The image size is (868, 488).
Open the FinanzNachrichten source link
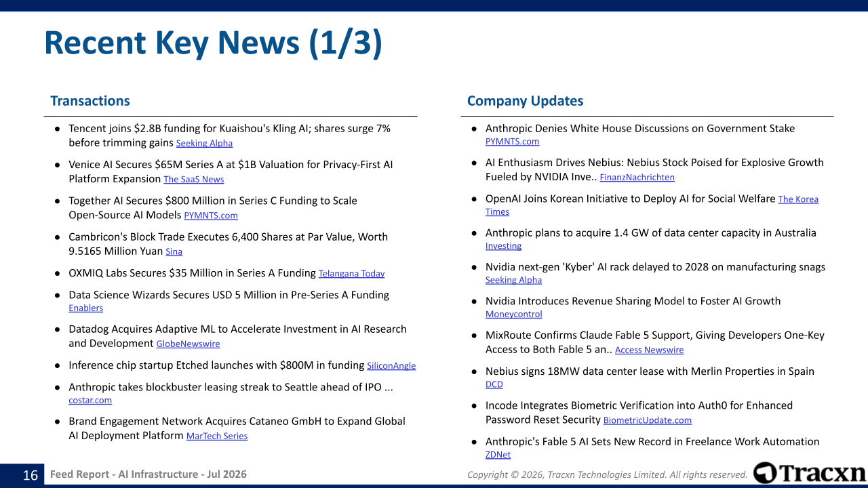(x=637, y=178)
